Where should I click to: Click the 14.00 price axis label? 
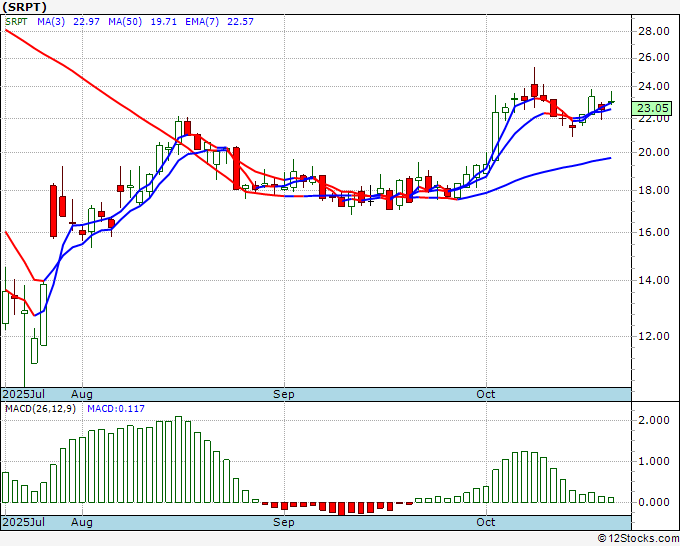tap(653, 280)
